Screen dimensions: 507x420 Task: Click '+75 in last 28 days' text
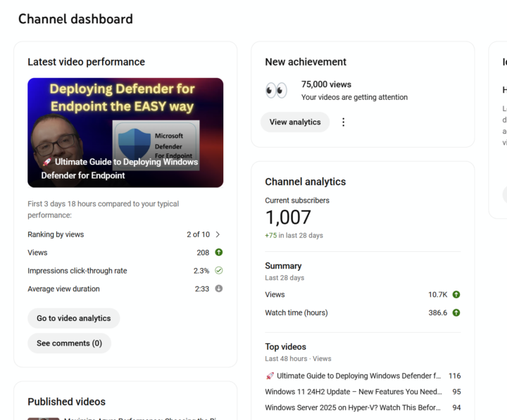294,235
